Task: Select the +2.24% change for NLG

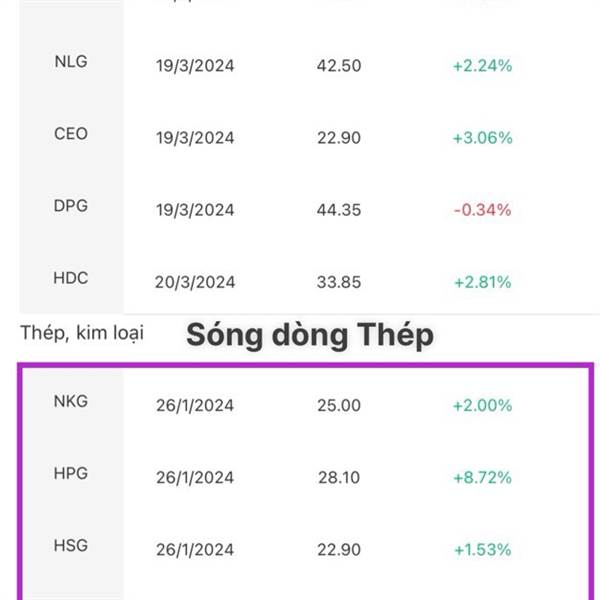Action: (x=482, y=66)
